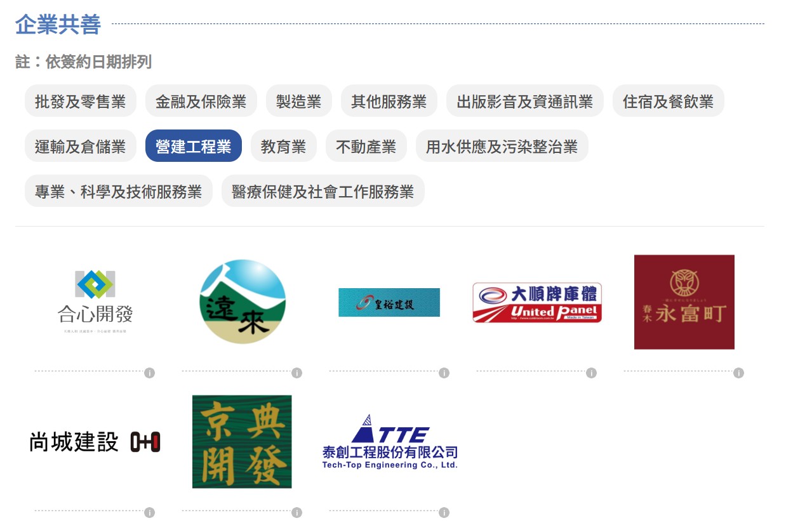Click the 泰創工程 Tech-Top Engineering logo
Screen dimensions: 812x530
click(390, 442)
